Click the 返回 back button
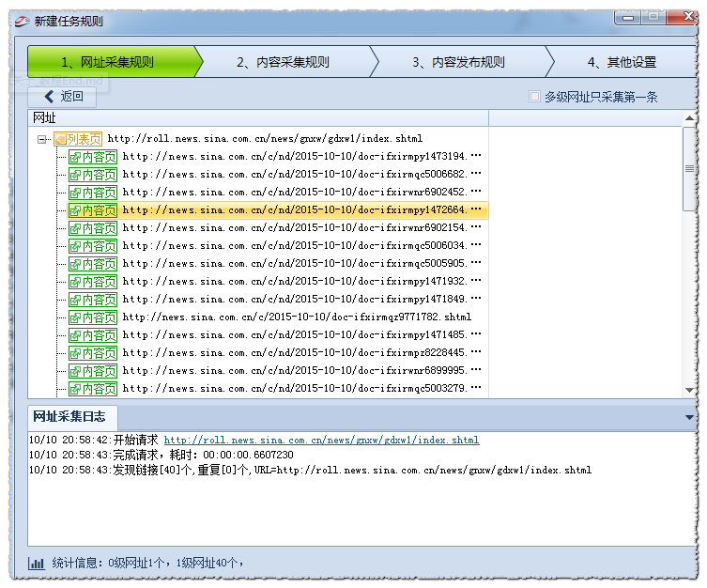This screenshot has height=588, width=707. click(63, 97)
